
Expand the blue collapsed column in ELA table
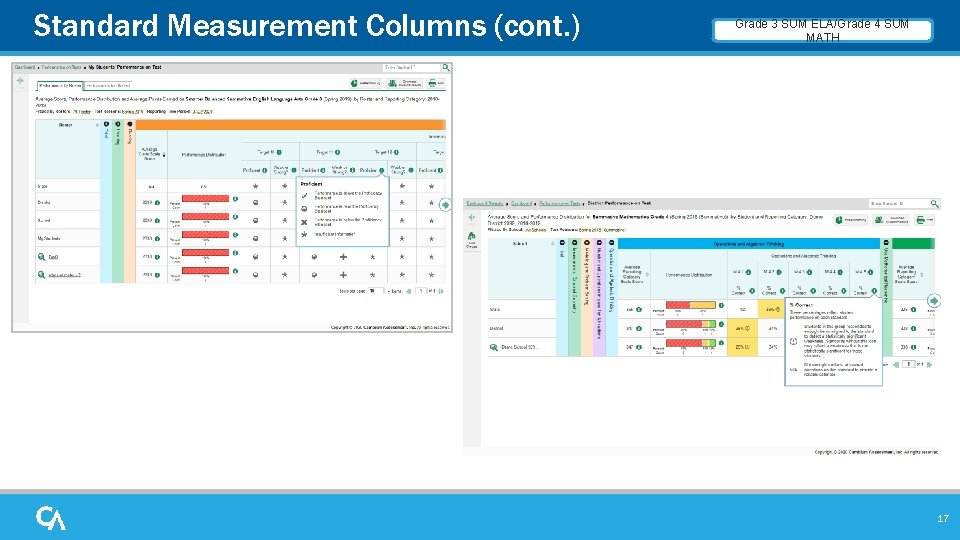(x=106, y=125)
